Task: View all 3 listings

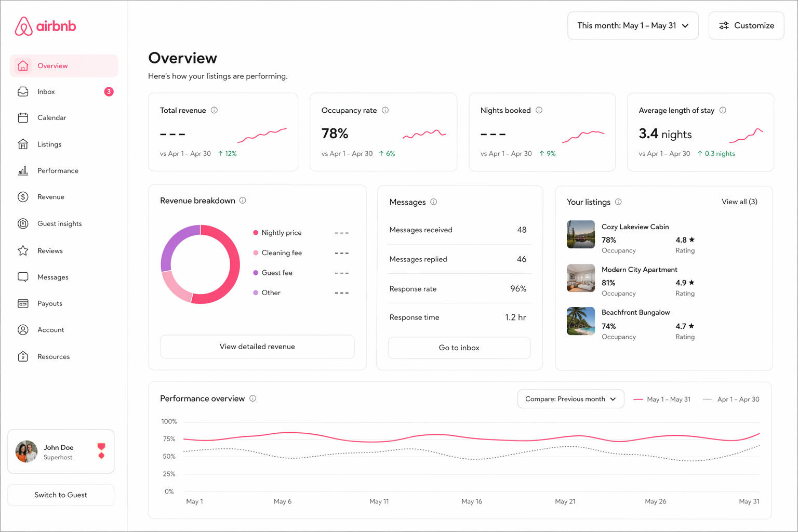Action: coord(739,202)
